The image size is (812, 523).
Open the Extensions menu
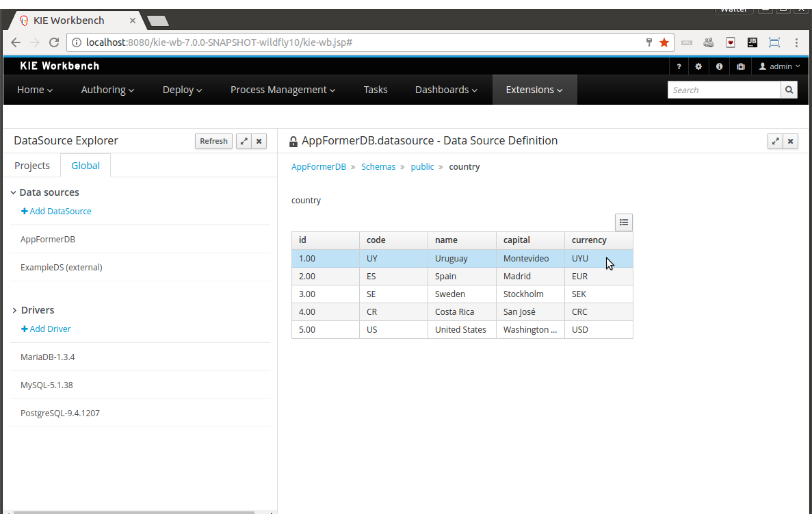[x=534, y=90]
